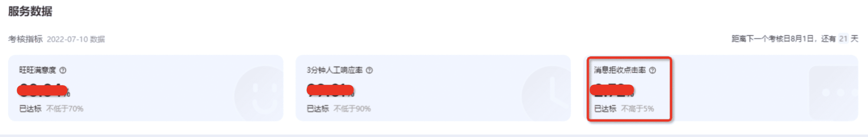Select the 3分钟人工响应率 metric label
Screen dimensions: 868x137
tap(334, 70)
